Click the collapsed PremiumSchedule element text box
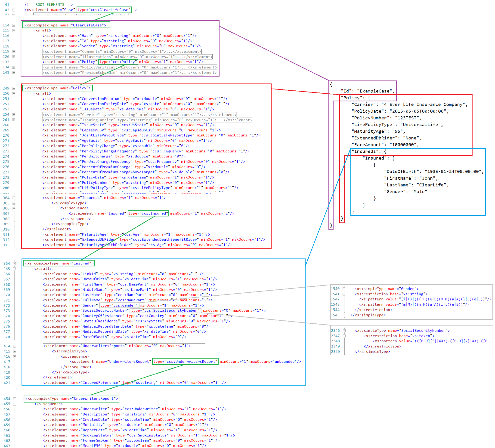Screen dimensions: 495x448 coord(129,73)
